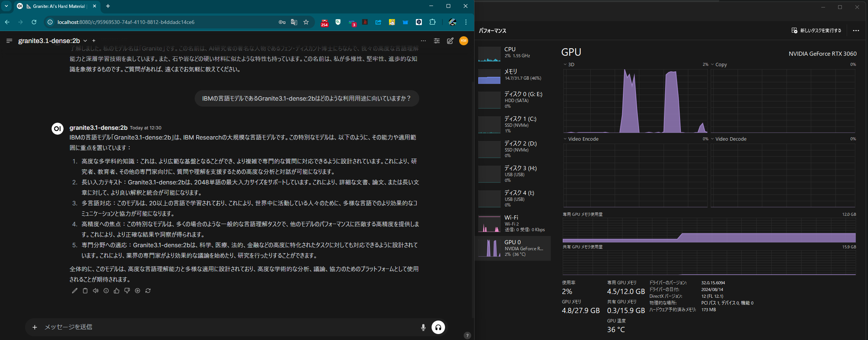868x340 pixels.
Task: Give the response a thumbs up
Action: click(x=117, y=291)
